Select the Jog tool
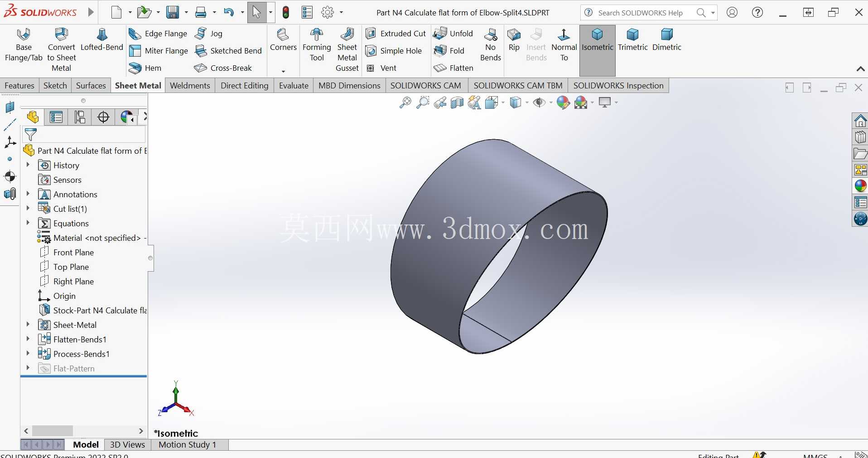Image resolution: width=868 pixels, height=458 pixels. [208, 34]
